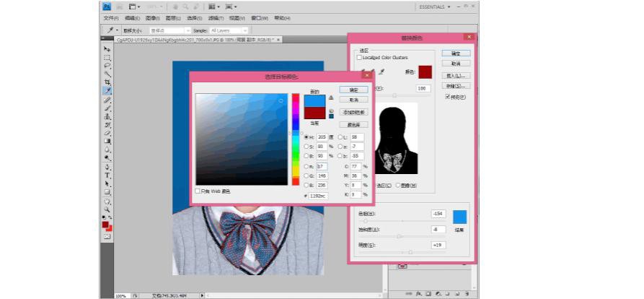Open Color Libraries button

[353, 125]
